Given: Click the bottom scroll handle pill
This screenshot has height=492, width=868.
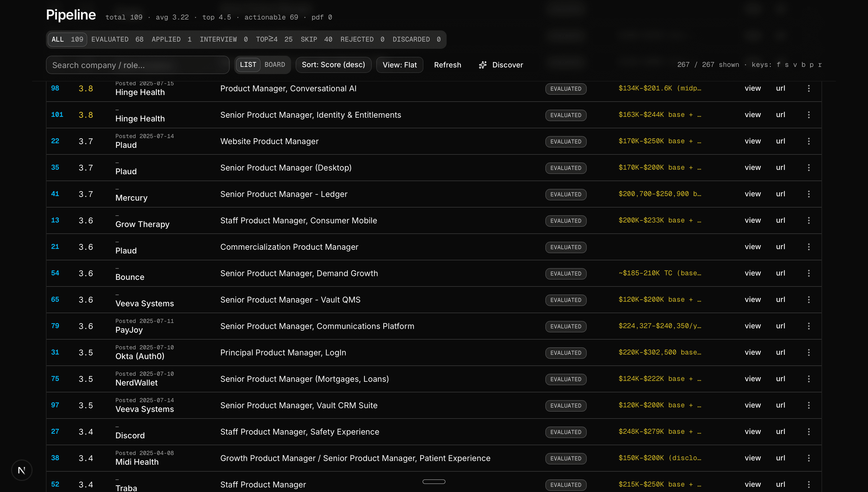Looking at the screenshot, I should [434, 482].
